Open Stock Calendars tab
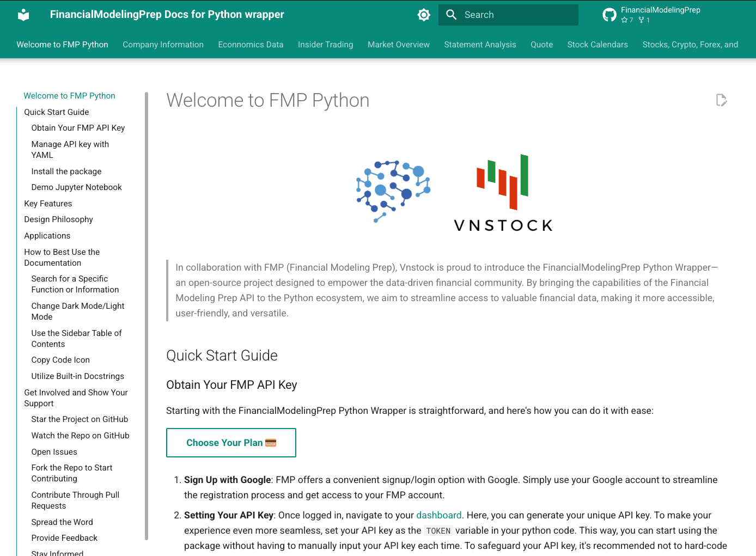 [x=598, y=45]
